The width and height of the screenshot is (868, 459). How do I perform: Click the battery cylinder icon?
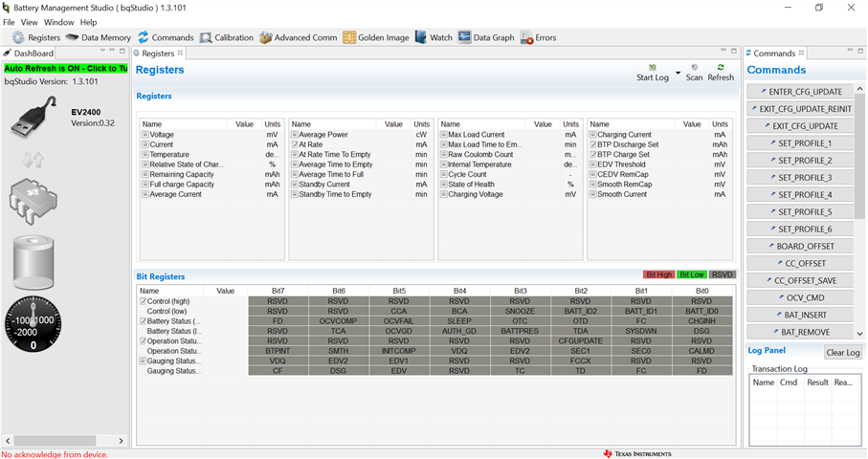[x=33, y=262]
